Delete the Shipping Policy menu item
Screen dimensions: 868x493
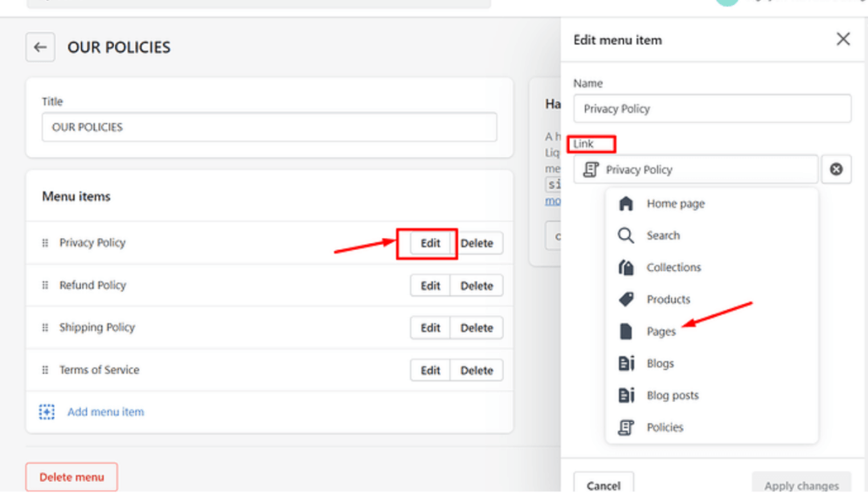point(477,328)
